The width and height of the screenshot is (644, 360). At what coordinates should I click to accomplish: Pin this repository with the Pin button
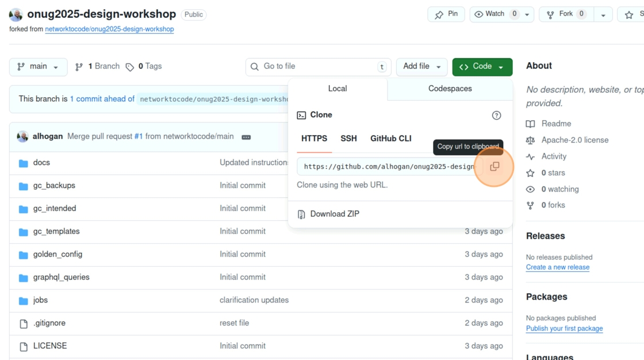pos(446,14)
